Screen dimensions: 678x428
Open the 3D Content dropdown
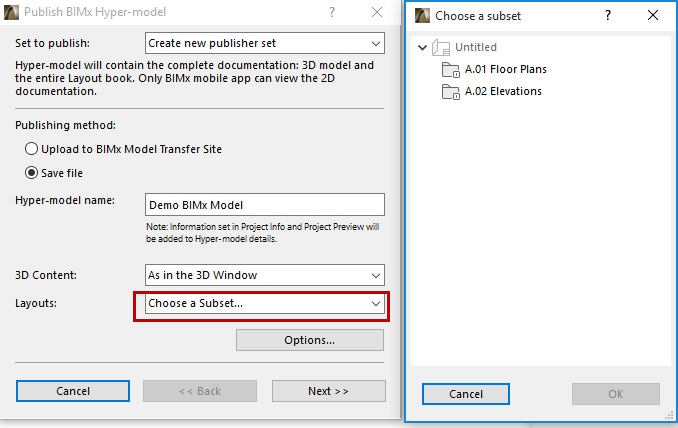[264, 275]
